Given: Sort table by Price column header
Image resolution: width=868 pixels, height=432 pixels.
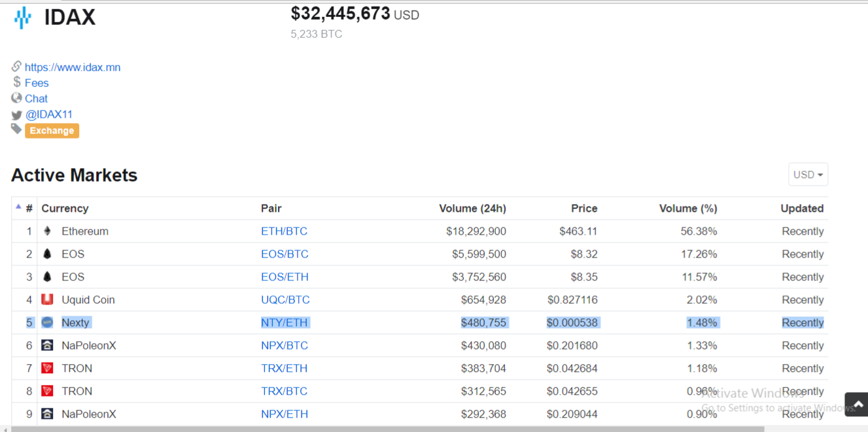Looking at the screenshot, I should 583,208.
